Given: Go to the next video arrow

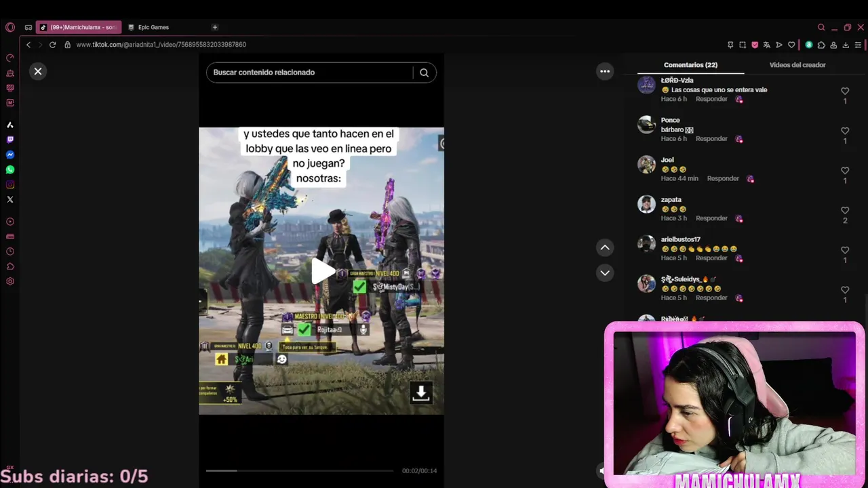Looking at the screenshot, I should pyautogui.click(x=605, y=272).
